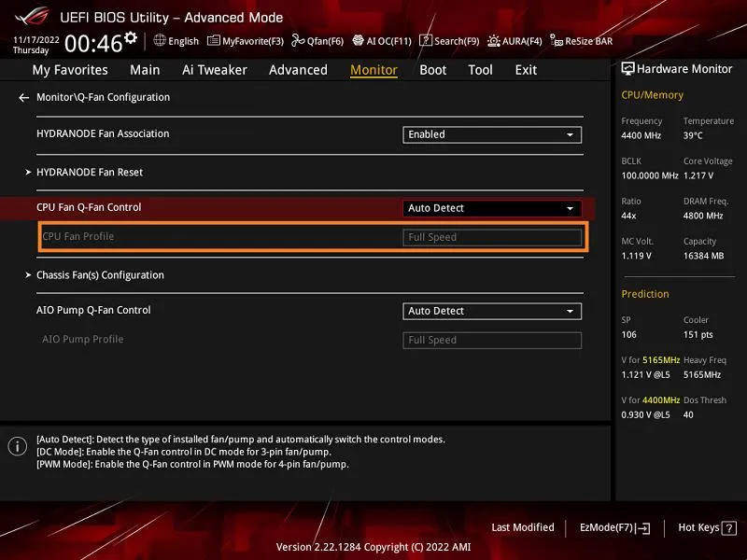Screen dimensions: 747x560
Task: Select the English language button
Action: [x=176, y=41]
